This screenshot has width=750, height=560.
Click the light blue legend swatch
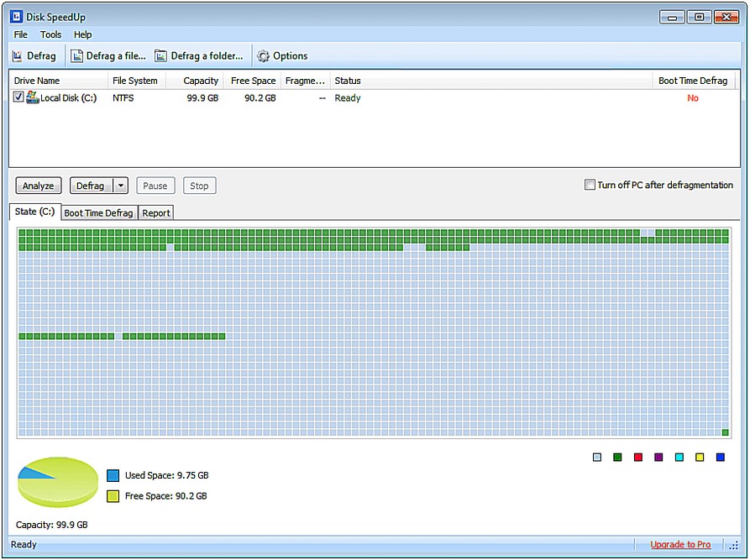pos(597,458)
